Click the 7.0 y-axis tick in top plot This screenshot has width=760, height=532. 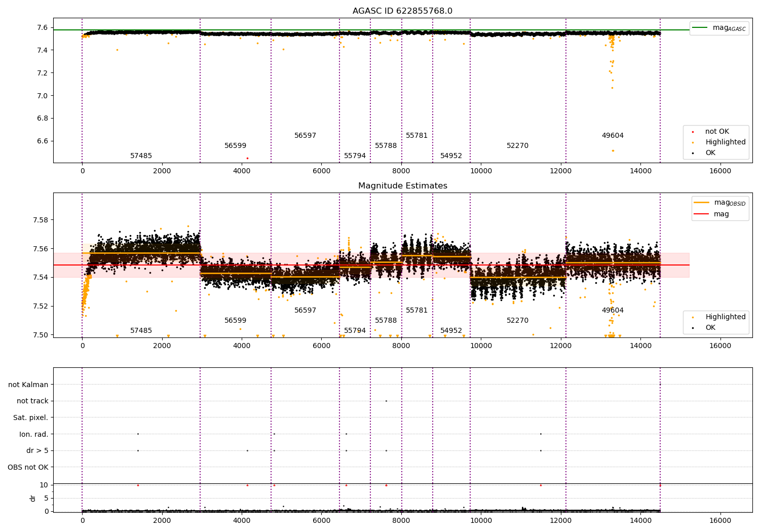tap(43, 96)
